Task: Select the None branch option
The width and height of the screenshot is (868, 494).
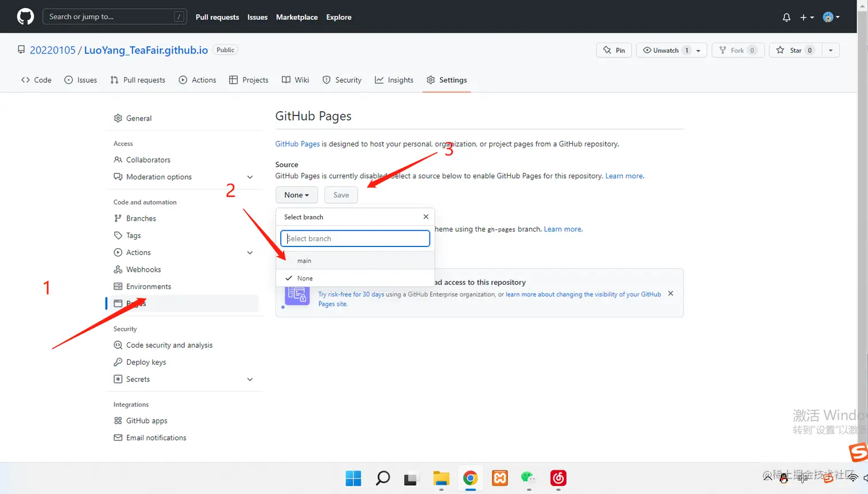Action: click(x=355, y=278)
